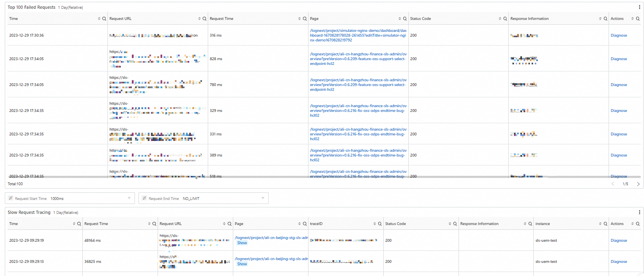This screenshot has height=276, width=644.
Task: Open Slow Request Tracing more-options menu
Action: [x=639, y=212]
